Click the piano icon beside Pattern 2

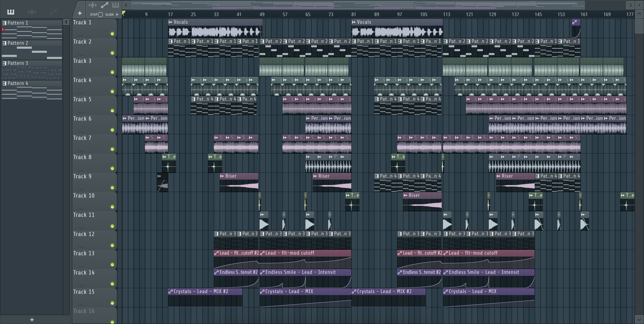[4, 43]
